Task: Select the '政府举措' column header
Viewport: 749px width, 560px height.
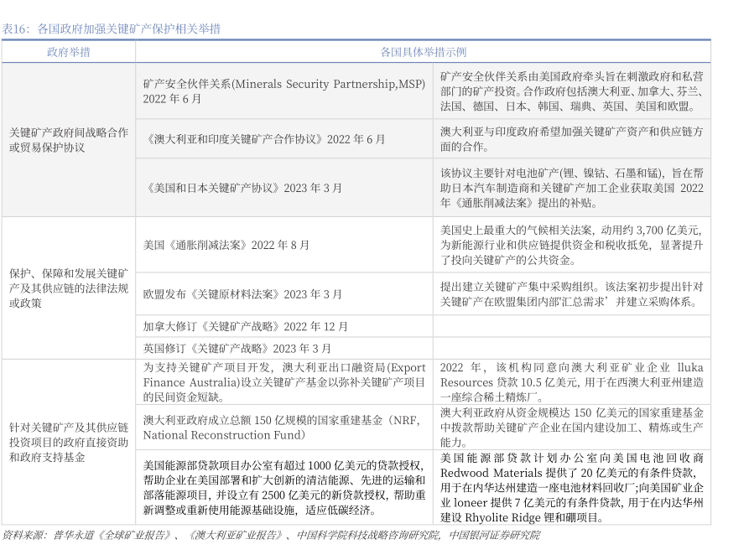Action: click(68, 52)
